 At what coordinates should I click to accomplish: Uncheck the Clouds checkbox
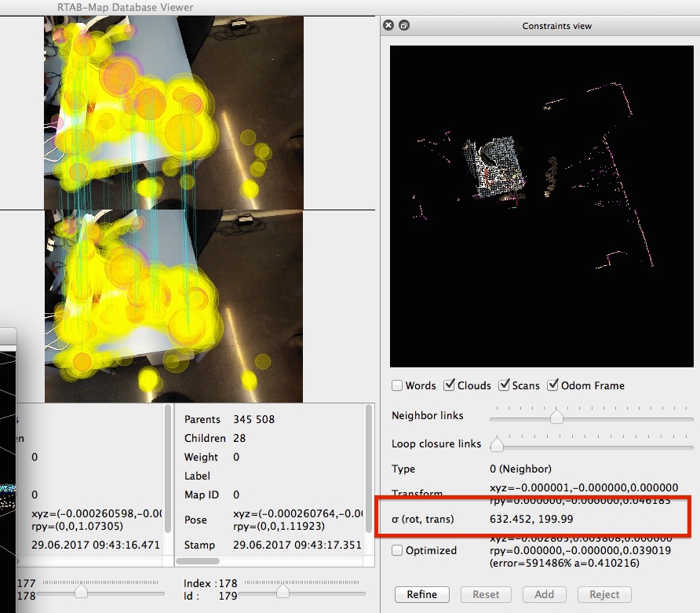[x=450, y=385]
